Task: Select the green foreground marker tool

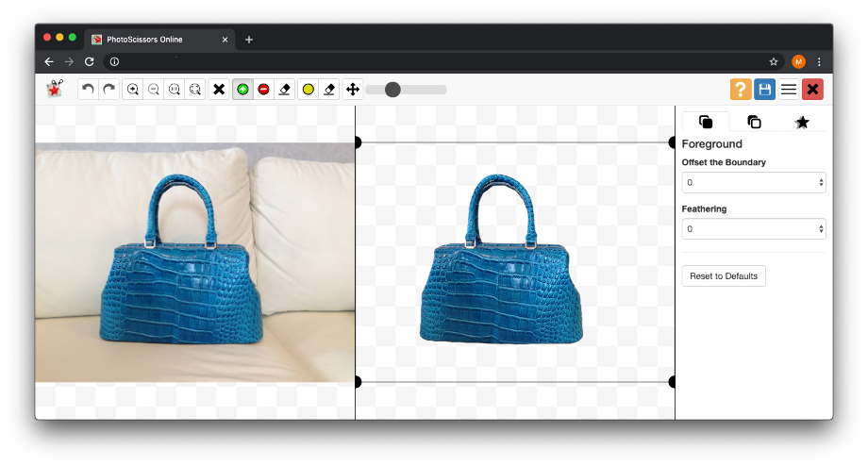Action: coord(242,89)
